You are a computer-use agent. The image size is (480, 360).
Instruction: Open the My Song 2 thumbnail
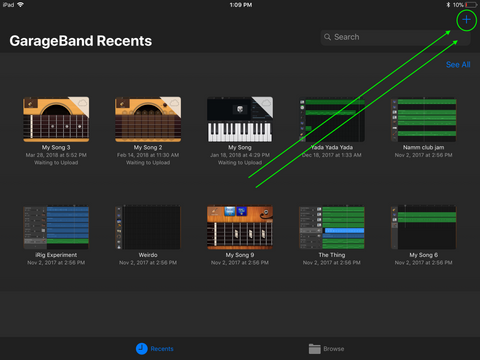click(x=148, y=119)
